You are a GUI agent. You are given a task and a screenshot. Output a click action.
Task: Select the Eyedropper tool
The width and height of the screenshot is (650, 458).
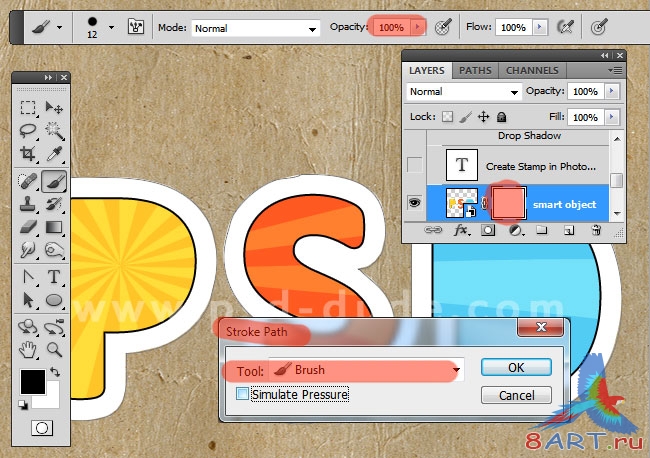point(54,154)
